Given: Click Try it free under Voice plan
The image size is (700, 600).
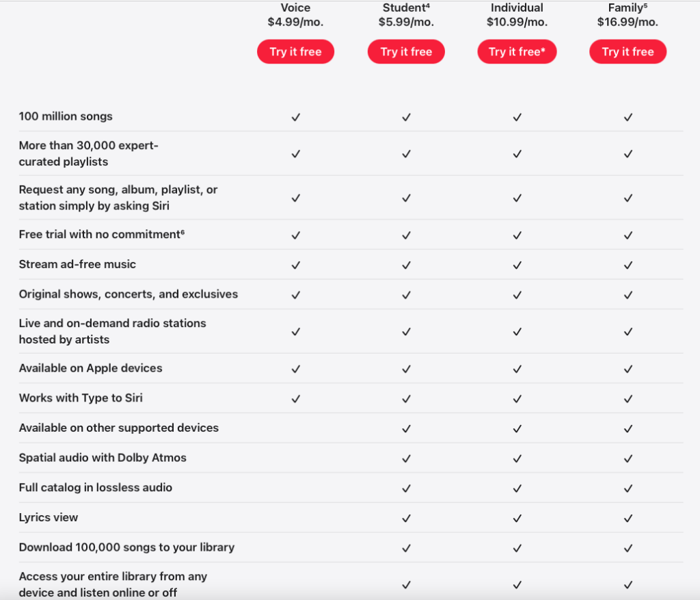Looking at the screenshot, I should 295,52.
